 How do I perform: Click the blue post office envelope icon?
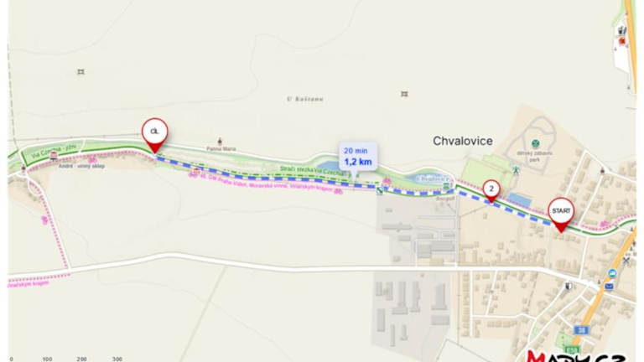click(609, 286)
